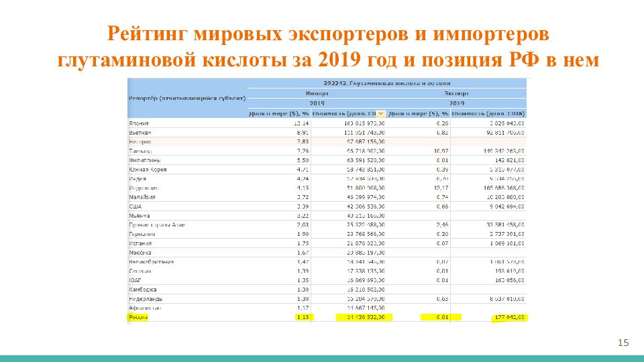The image size is (644, 362).
Task: Click the 'Экспорт' column group header
Action: pos(456,94)
